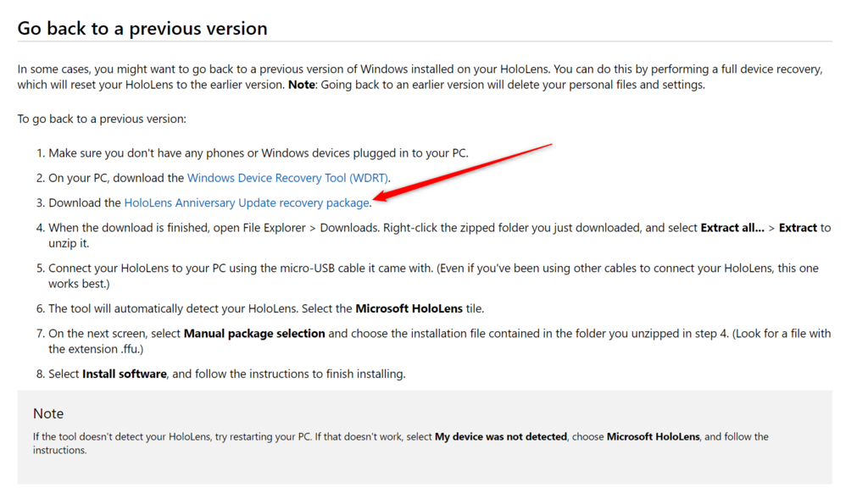Click the bold 'Manual package selection' text
Screen dimensions: 868x493
pos(254,334)
